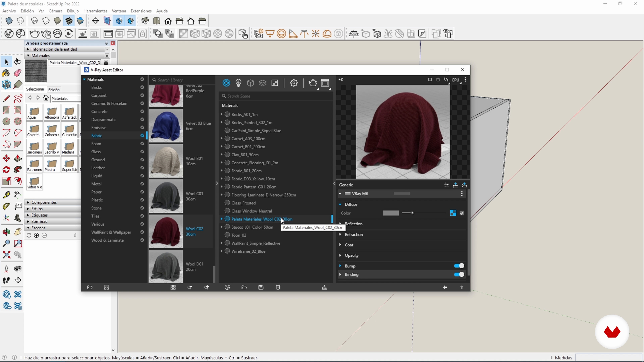Expand the Refraction section

coord(340,234)
